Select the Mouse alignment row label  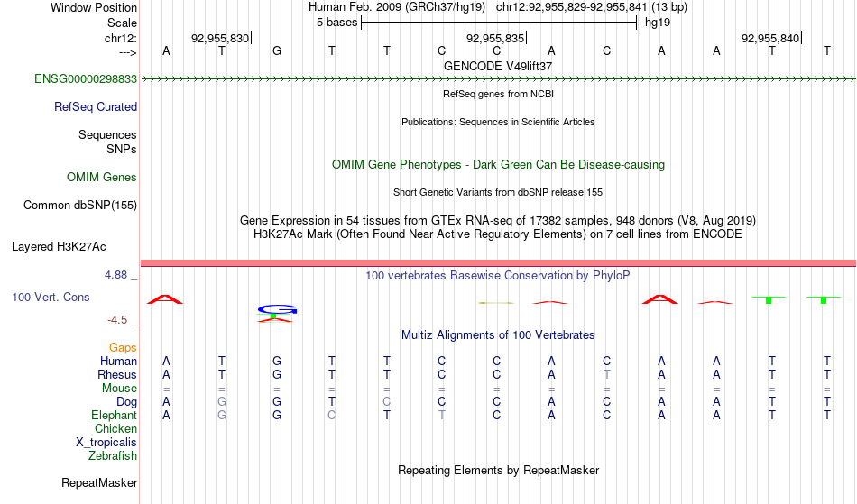point(119,389)
